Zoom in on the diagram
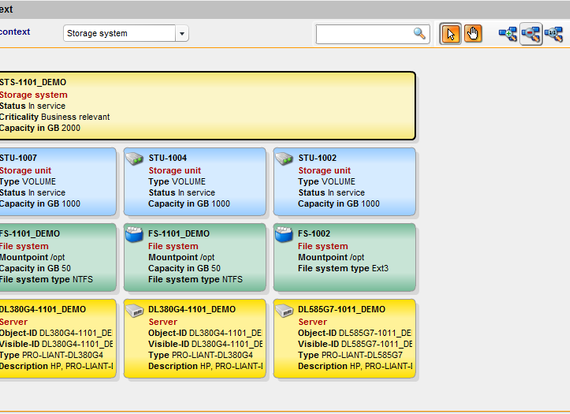The width and height of the screenshot is (570, 414). [508, 34]
